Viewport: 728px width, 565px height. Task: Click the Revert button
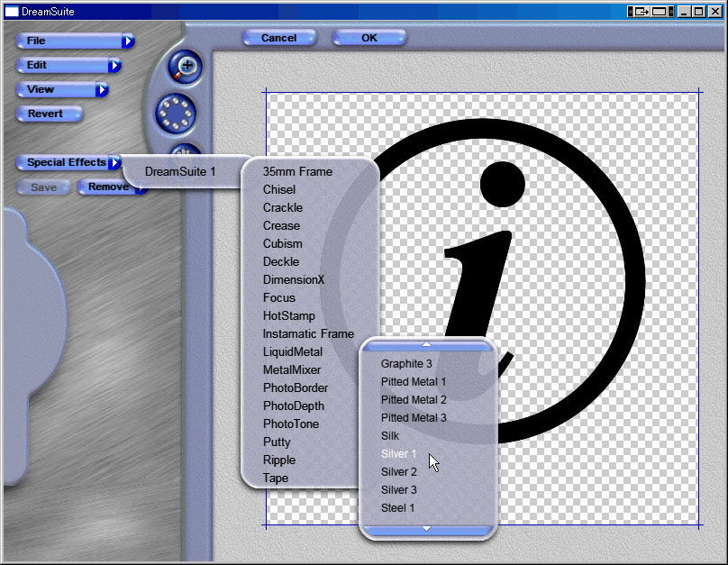coord(50,114)
